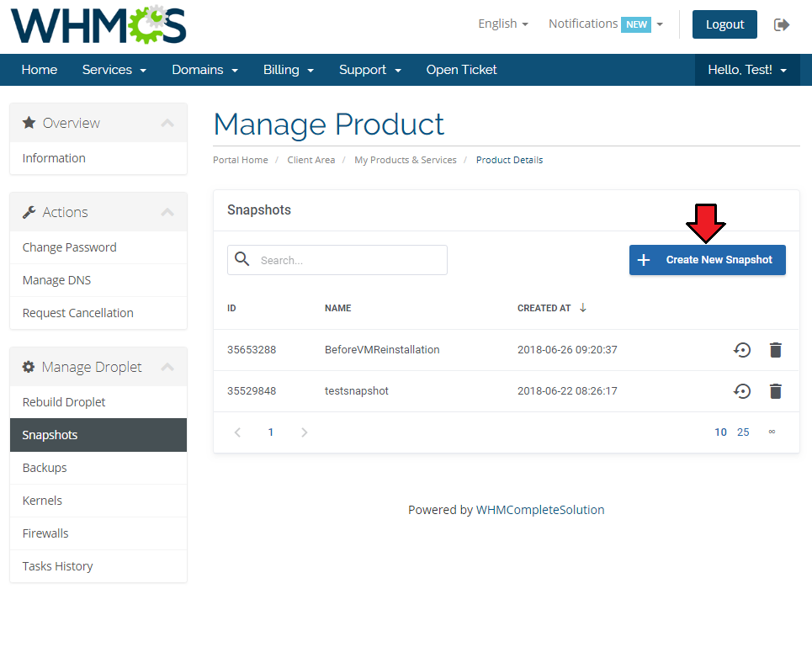Image resolution: width=812 pixels, height=647 pixels.
Task: Sort by the NAME column header
Action: 337,308
